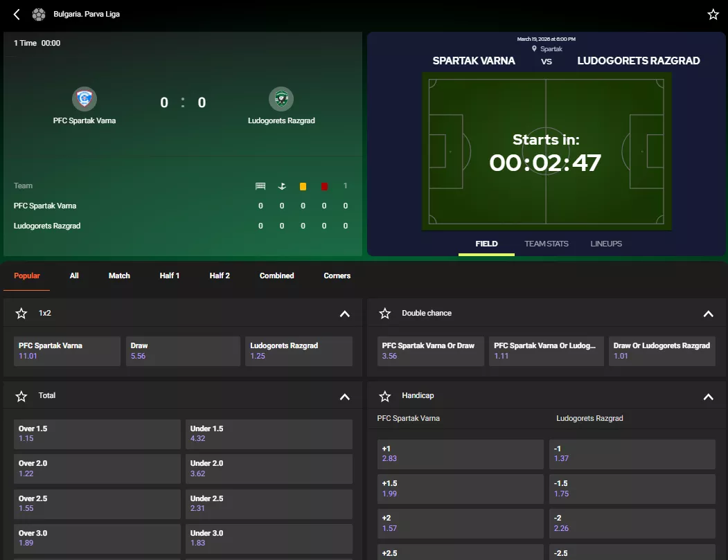The width and height of the screenshot is (728, 560).
Task: Click the PFC Spartak Varna team crest
Action: coord(84,99)
